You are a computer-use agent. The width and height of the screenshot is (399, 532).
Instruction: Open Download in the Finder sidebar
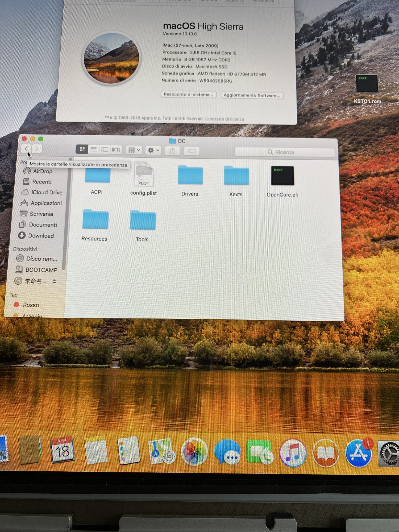[x=36, y=236]
